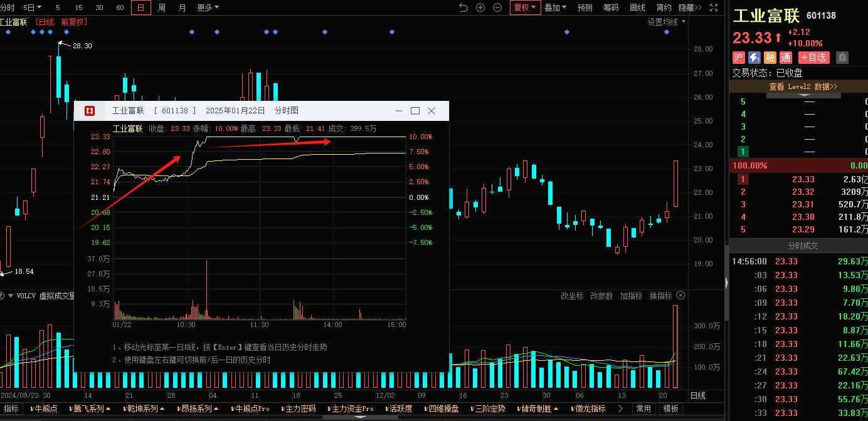Select the 牛熊点Pro indicator tab

250,408
